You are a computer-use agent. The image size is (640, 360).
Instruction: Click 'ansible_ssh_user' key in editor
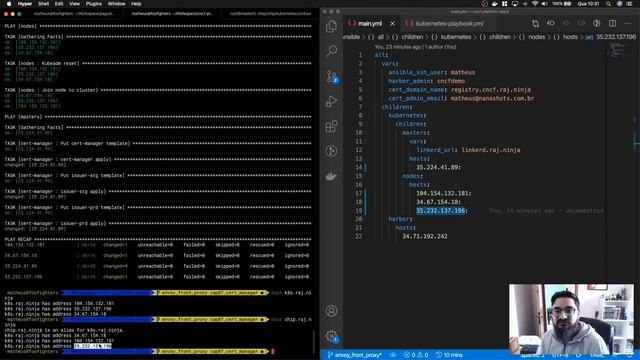(x=416, y=72)
